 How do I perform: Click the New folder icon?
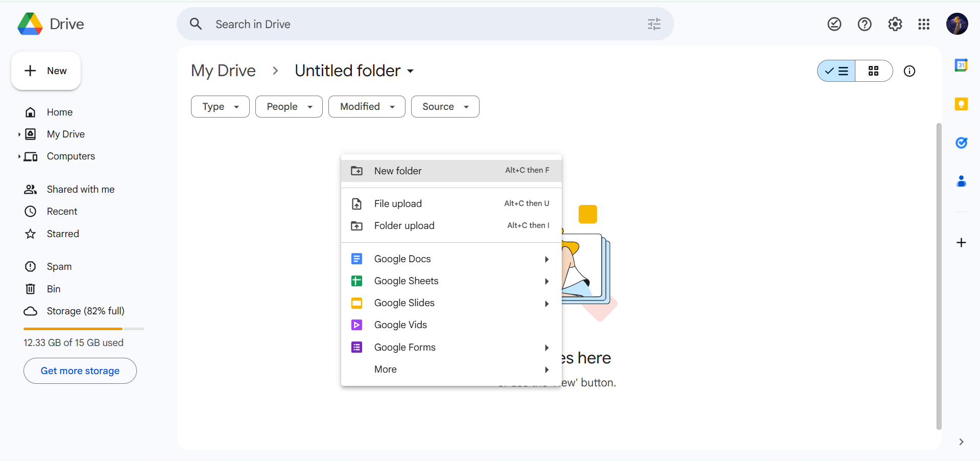(x=356, y=171)
